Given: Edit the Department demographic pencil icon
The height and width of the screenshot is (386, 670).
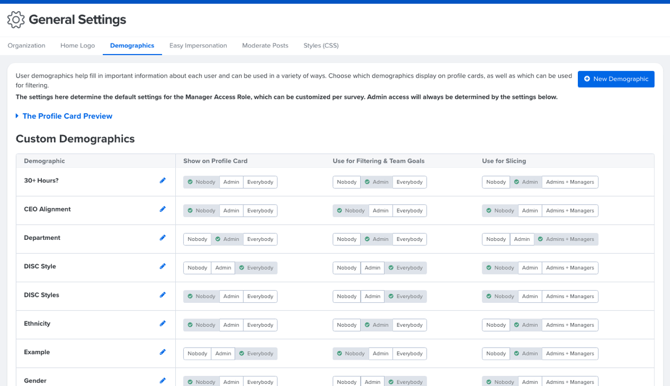Looking at the screenshot, I should (162, 238).
